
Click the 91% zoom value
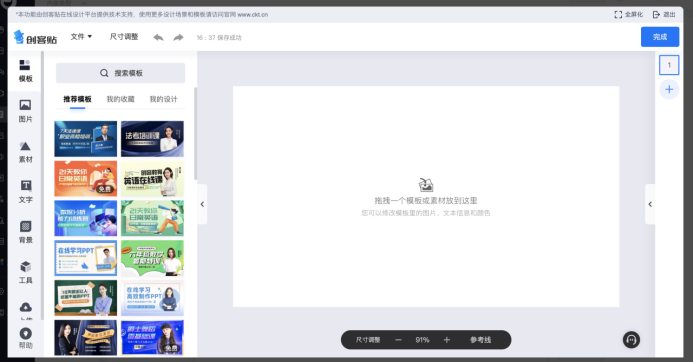point(422,340)
